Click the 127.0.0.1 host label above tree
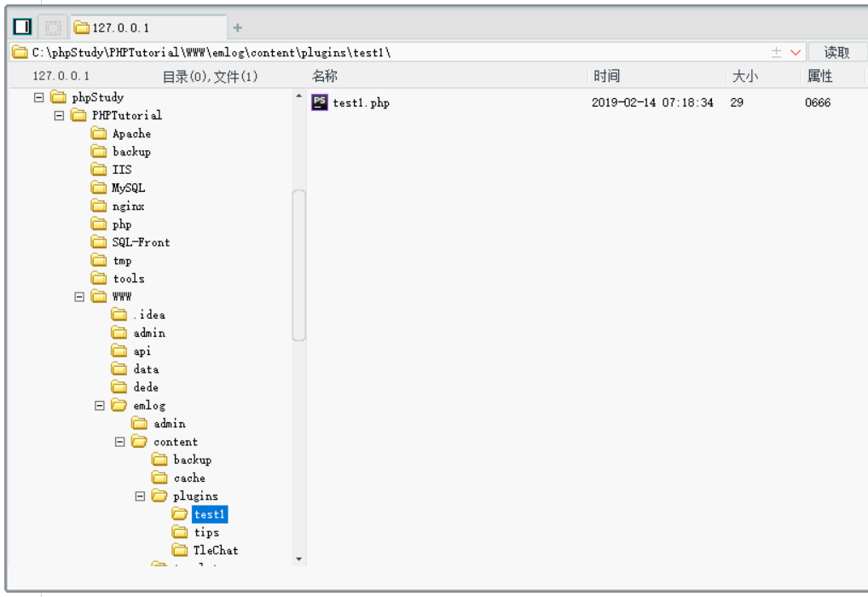 pos(61,76)
